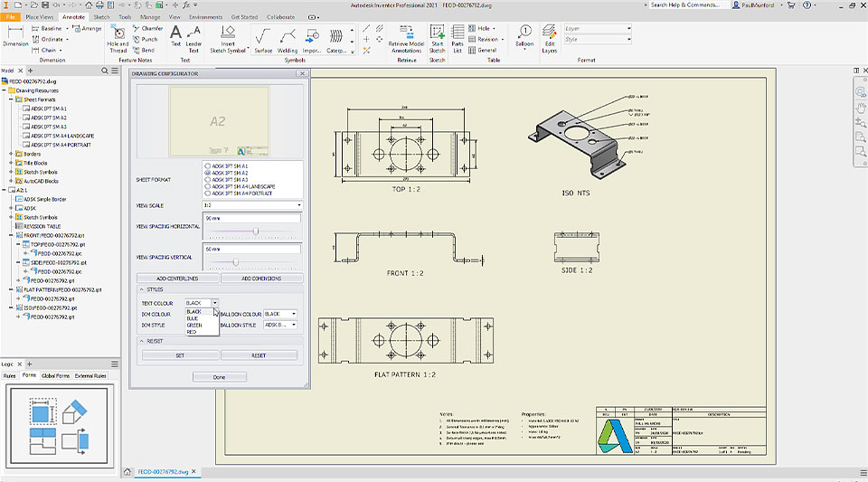The image size is (868, 482).
Task: Open the File menu tab
Action: click(10, 17)
